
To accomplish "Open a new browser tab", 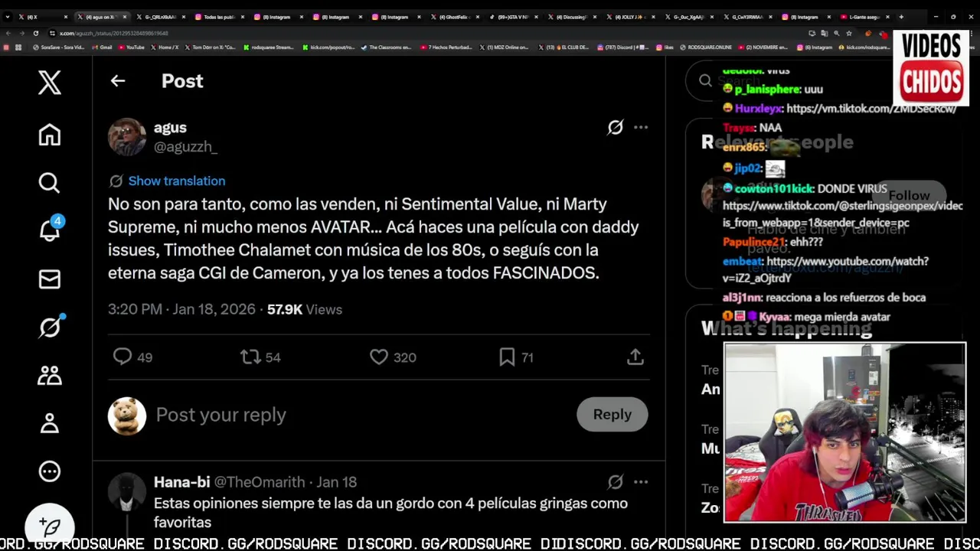I will click(901, 17).
